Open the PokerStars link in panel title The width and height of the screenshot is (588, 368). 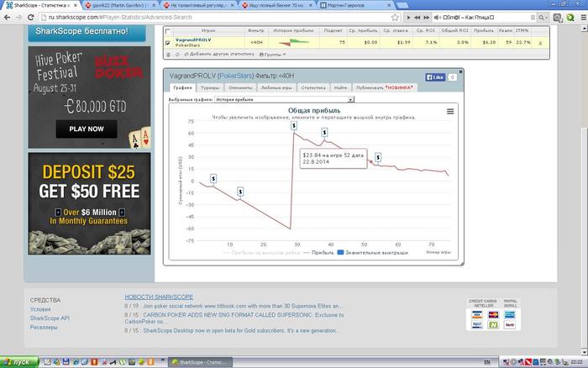pyautogui.click(x=236, y=76)
